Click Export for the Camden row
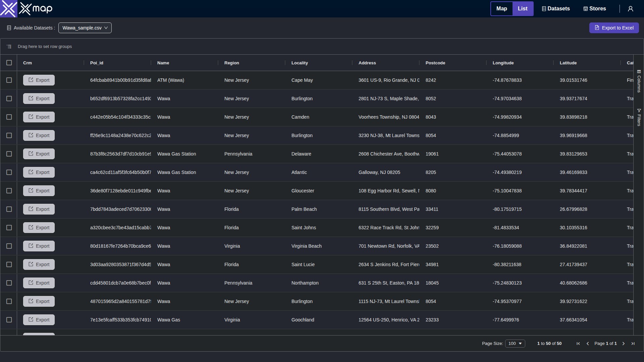 pos(39,117)
